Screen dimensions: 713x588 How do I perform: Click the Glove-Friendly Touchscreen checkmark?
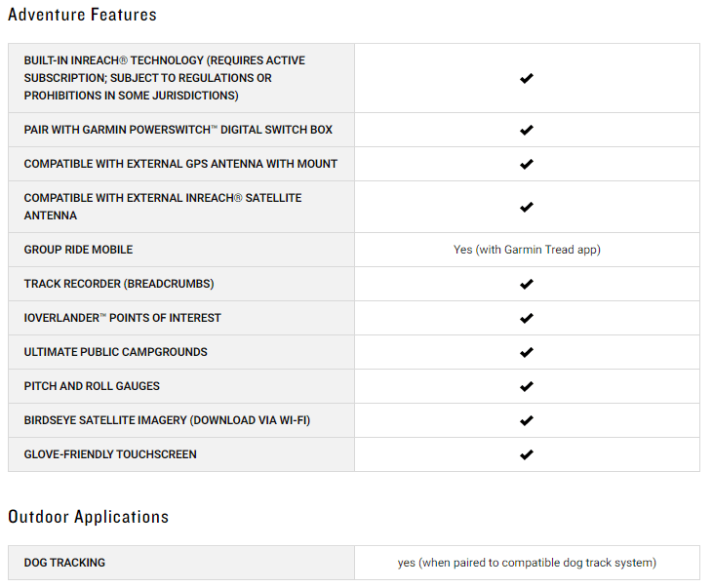pos(527,454)
